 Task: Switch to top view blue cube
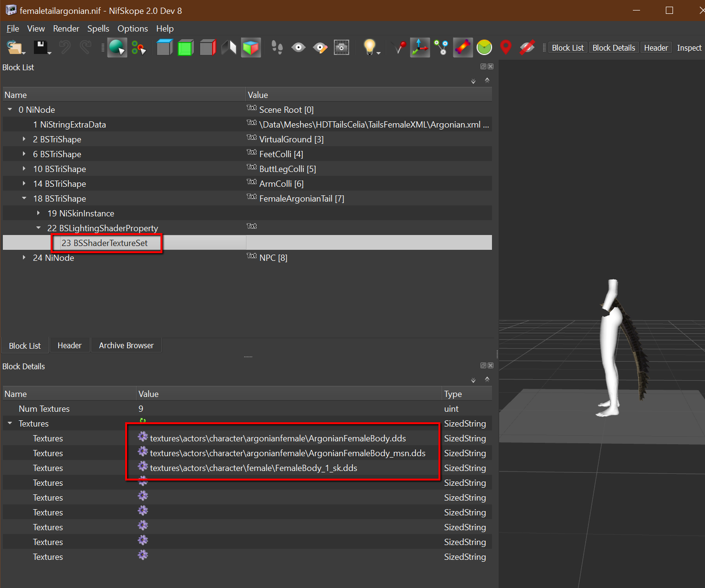pos(164,47)
